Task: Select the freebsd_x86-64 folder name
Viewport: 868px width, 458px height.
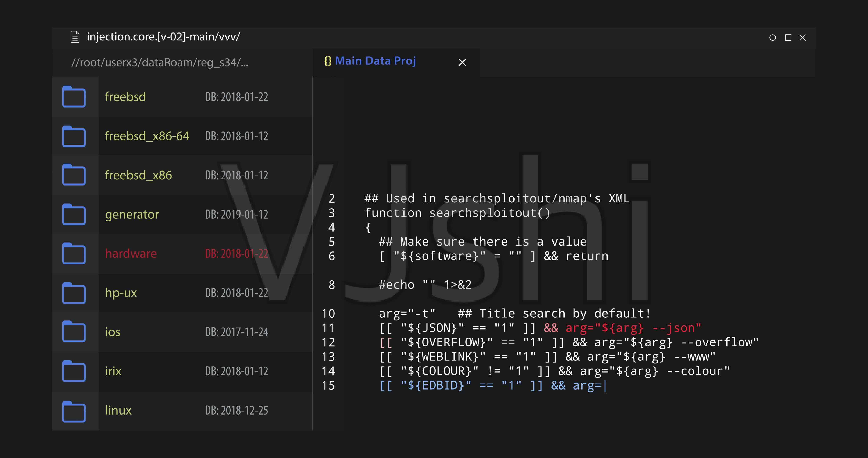Action: (x=147, y=136)
